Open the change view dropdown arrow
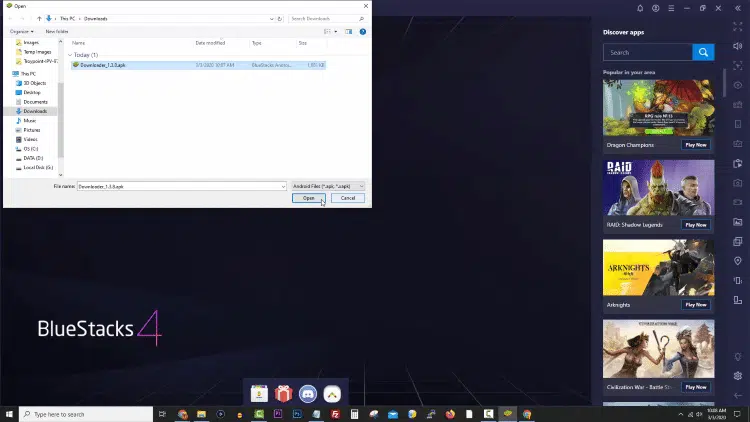 point(336,32)
